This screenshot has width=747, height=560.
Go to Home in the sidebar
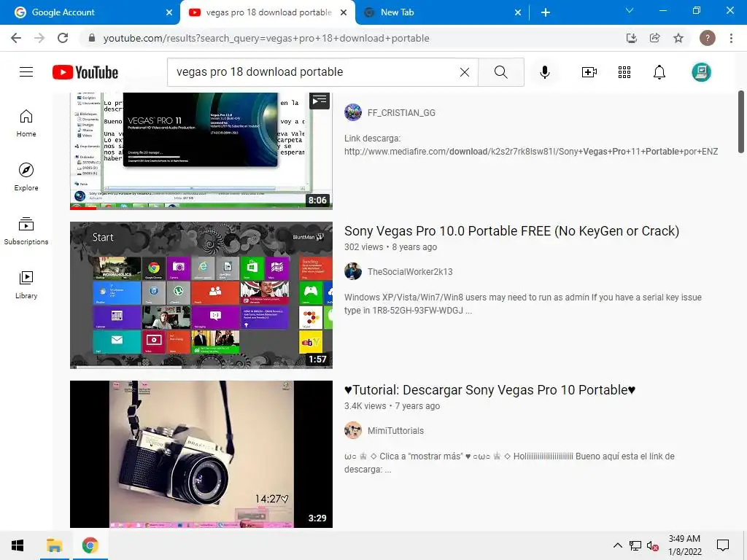point(26,123)
